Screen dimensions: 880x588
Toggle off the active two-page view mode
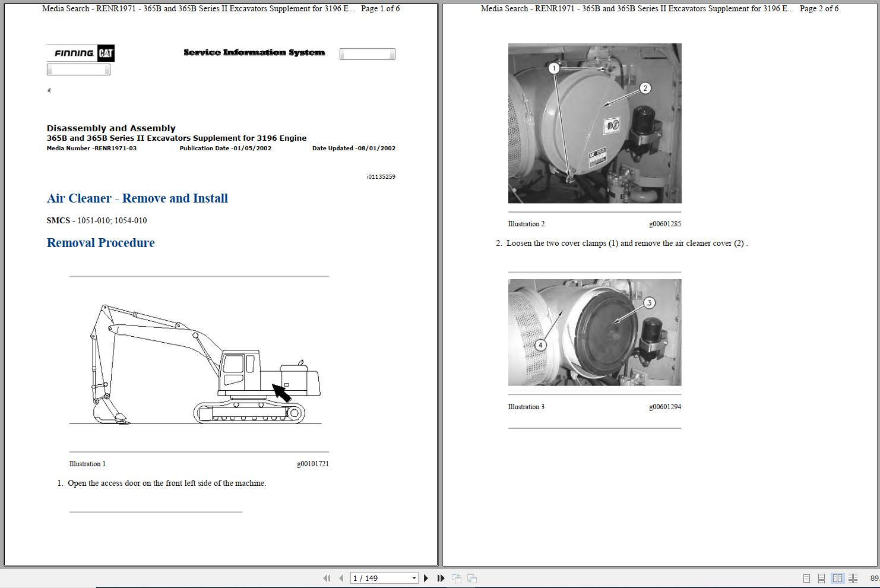(837, 578)
